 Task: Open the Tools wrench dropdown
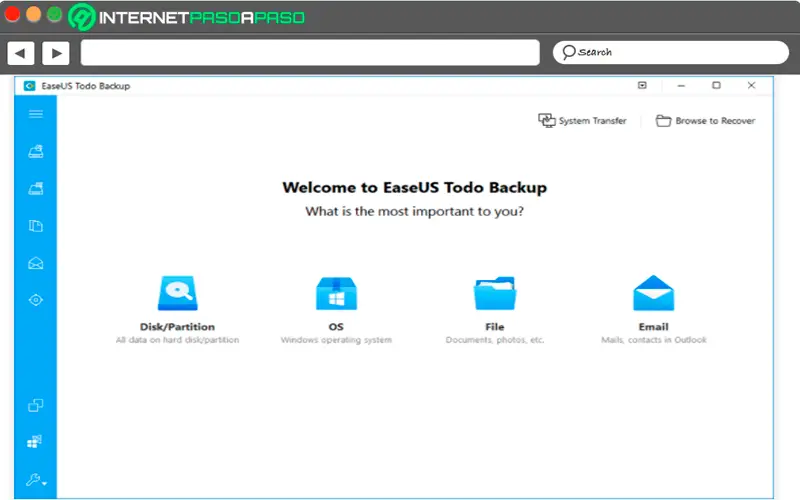[x=36, y=480]
